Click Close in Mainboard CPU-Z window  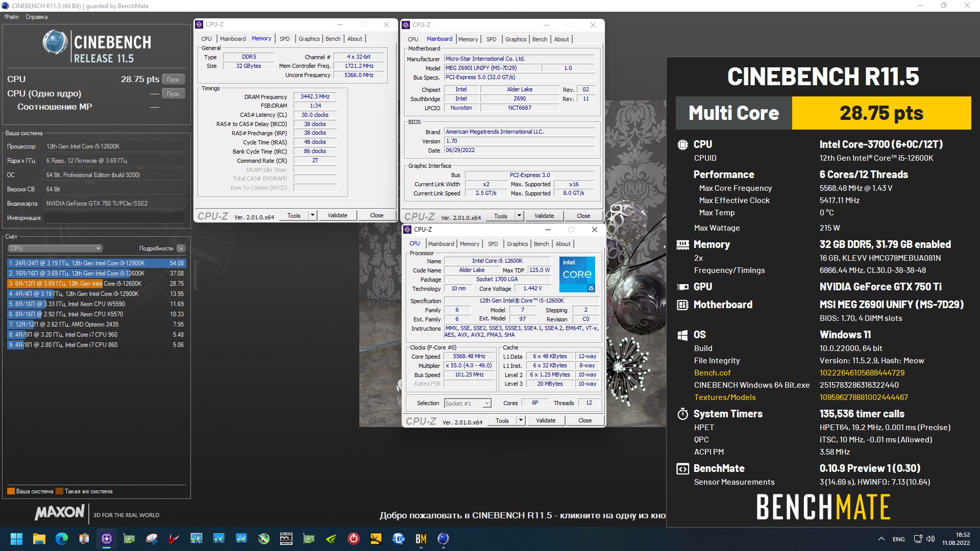click(x=583, y=216)
